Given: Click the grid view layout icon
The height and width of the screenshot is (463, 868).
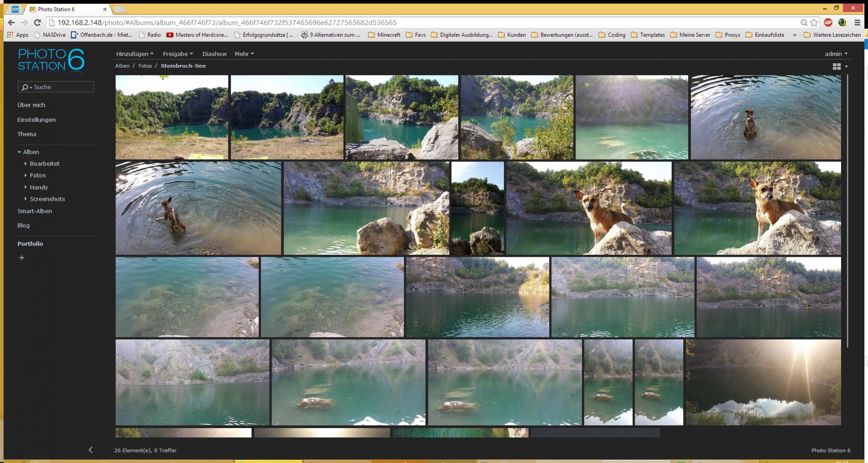Looking at the screenshot, I should coord(837,66).
